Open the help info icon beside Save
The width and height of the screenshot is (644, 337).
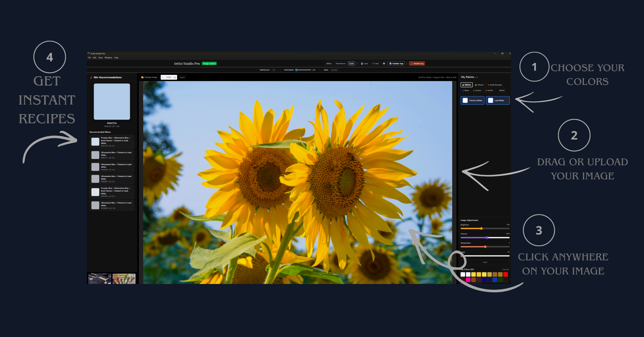click(x=384, y=63)
